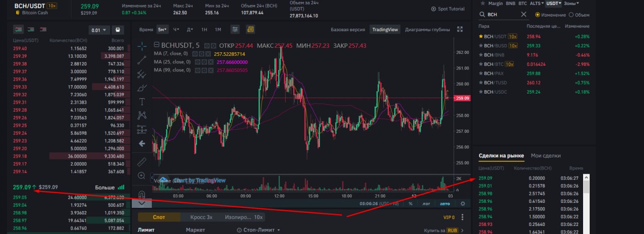Open chart indicator settings sliders icon
644x234 pixels.
click(x=235, y=29)
